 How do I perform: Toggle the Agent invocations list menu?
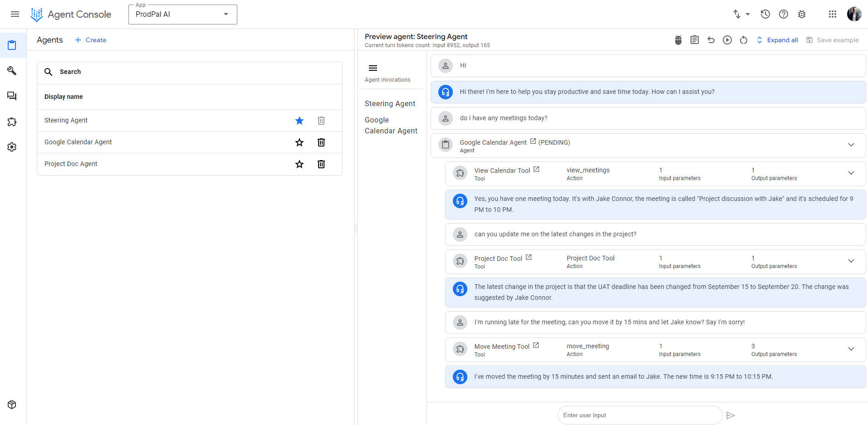point(373,68)
